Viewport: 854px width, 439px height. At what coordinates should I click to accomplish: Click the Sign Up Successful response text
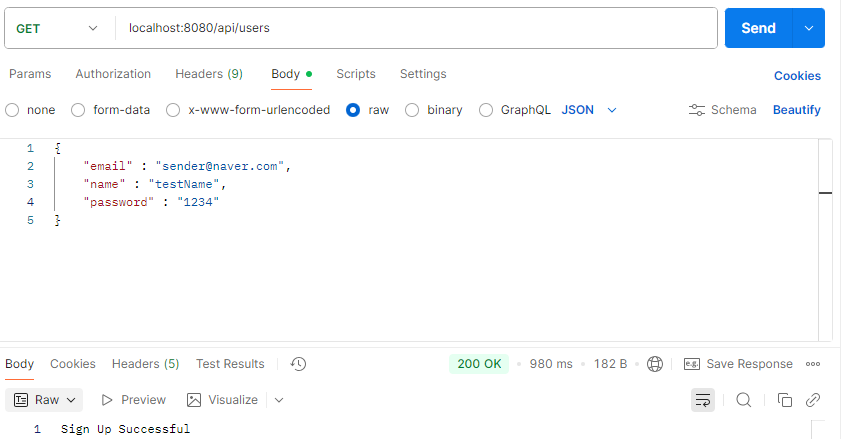click(x=125, y=429)
